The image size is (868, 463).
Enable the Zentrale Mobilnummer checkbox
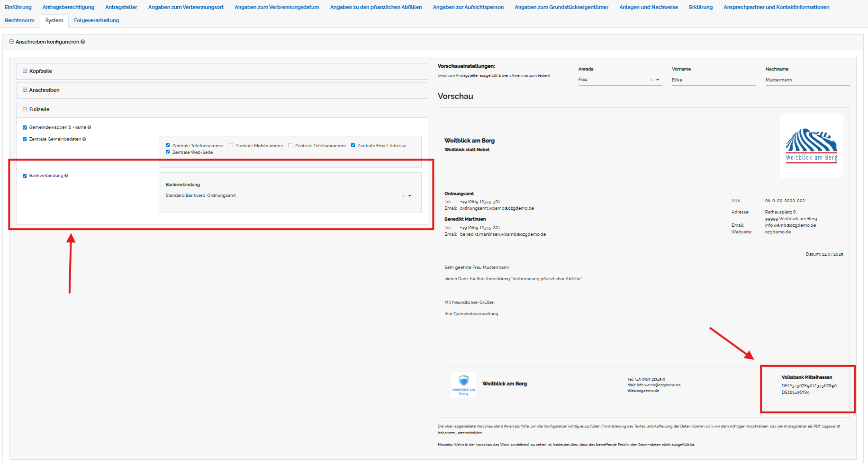click(231, 145)
